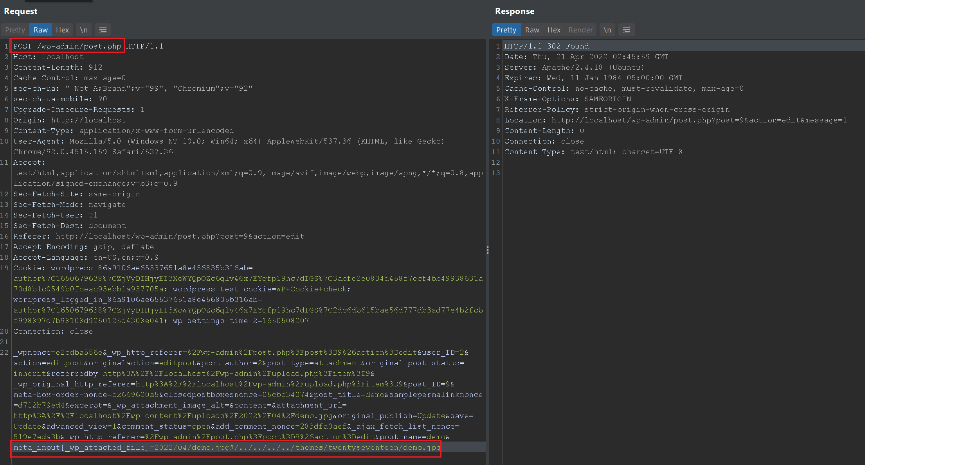Click the Accept-Encoding: gzip, deflate line

point(83,247)
